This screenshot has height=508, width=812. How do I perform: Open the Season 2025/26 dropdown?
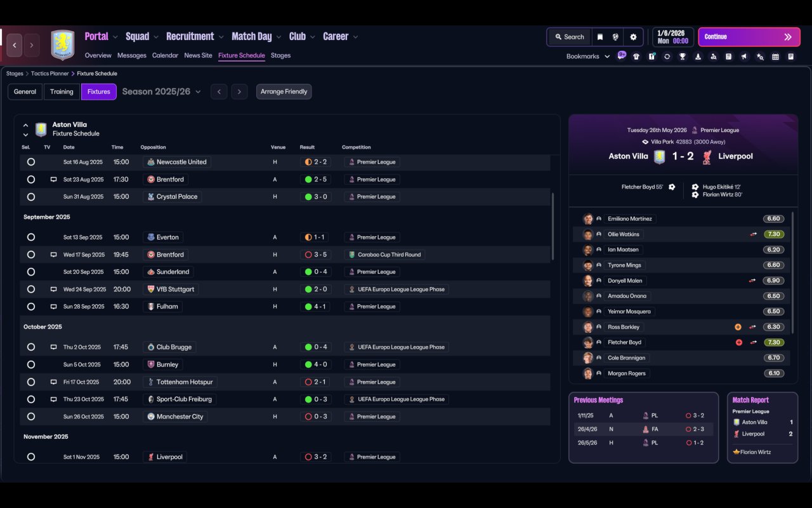click(161, 91)
